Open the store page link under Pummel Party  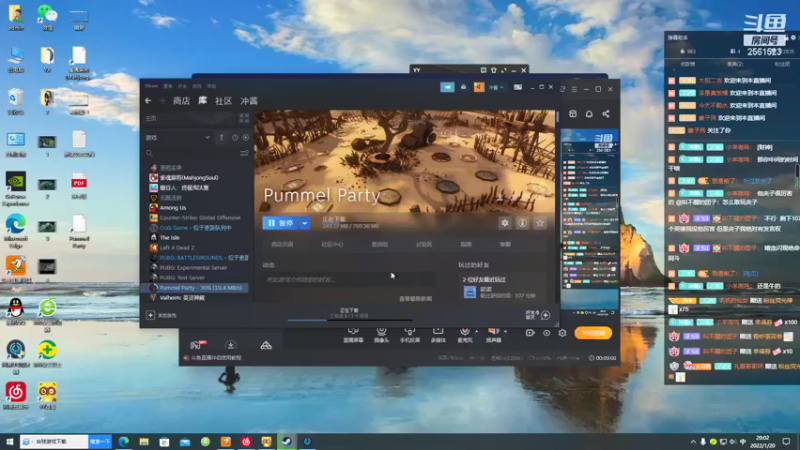(282, 244)
